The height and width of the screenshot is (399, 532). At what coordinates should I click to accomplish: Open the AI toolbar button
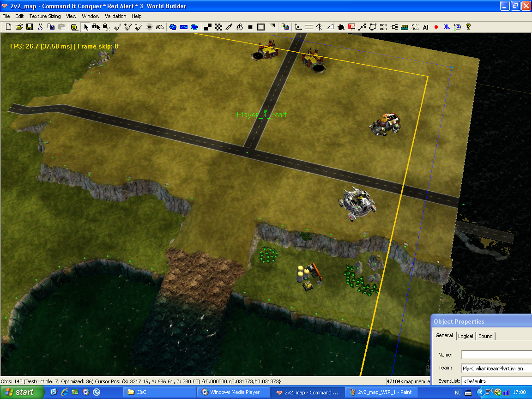[425, 27]
